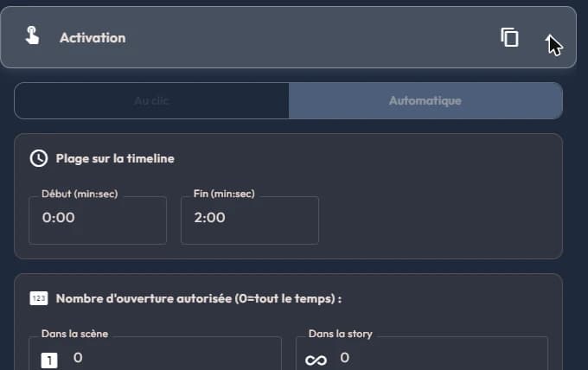Edit the Dans la scène opening count
This screenshot has width=588, height=370.
155,354
